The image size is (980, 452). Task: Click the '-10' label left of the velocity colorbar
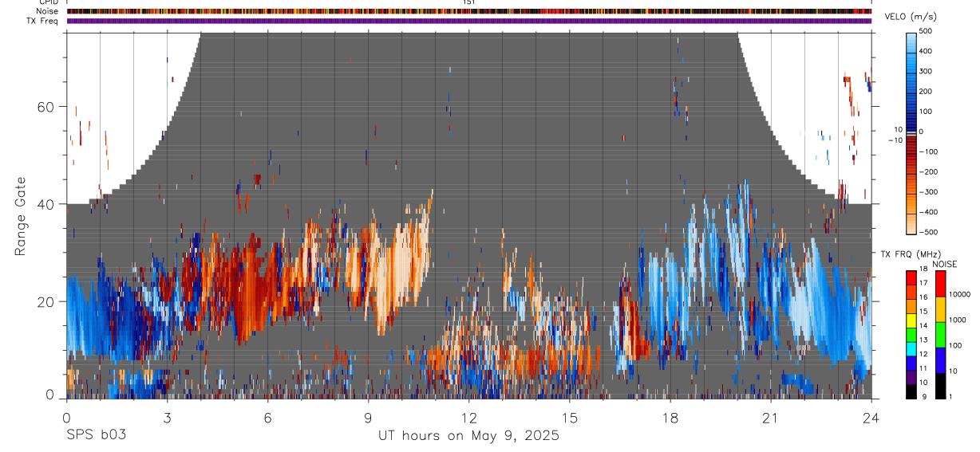click(895, 140)
